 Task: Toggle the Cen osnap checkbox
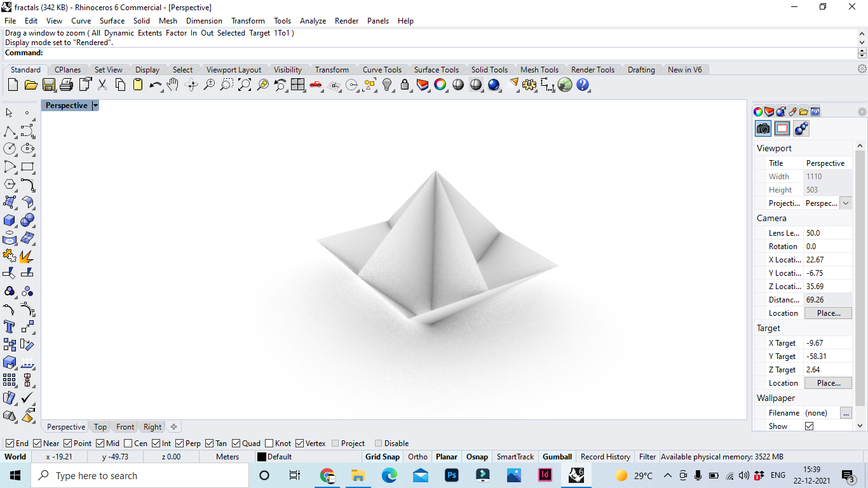[x=128, y=444]
